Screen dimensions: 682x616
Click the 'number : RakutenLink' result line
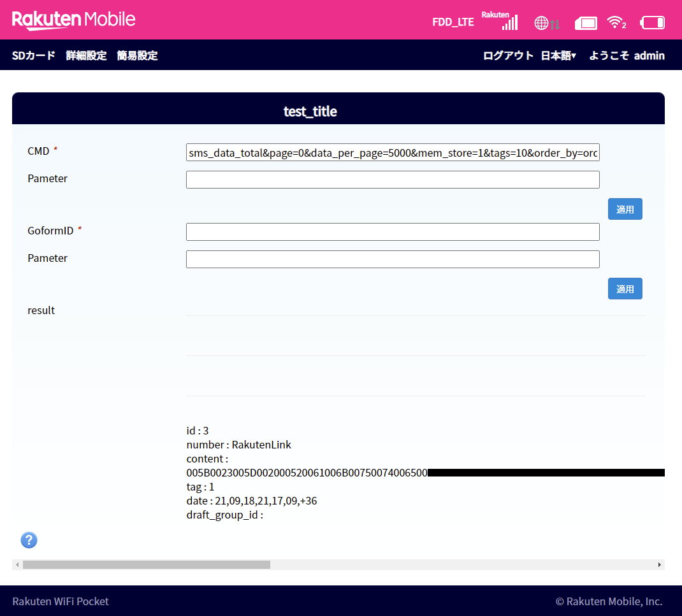(x=239, y=445)
